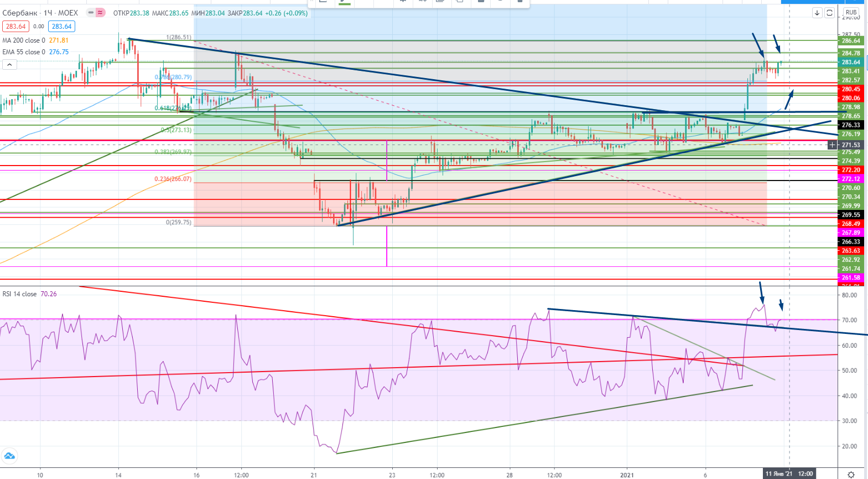Select the EMA 55 close indicator label
Viewport: 868px width, 479px height.
[24, 52]
